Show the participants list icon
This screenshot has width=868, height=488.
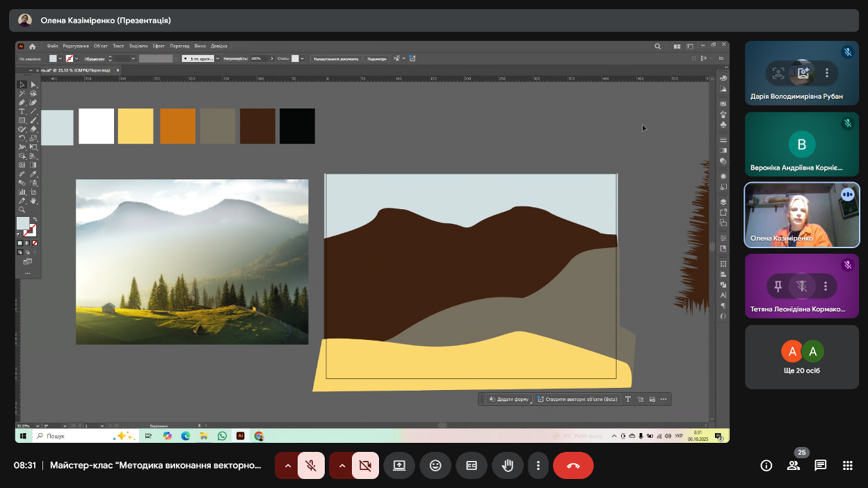click(794, 466)
